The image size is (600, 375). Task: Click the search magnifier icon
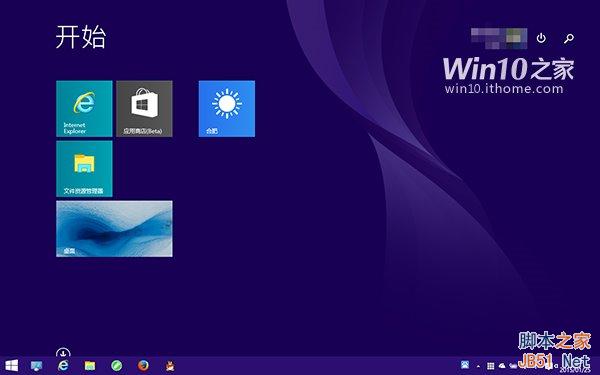tap(569, 38)
